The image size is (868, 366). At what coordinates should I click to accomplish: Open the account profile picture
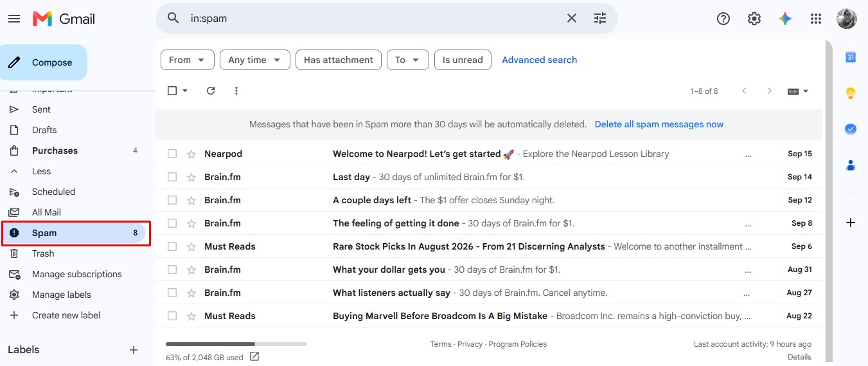tap(847, 19)
